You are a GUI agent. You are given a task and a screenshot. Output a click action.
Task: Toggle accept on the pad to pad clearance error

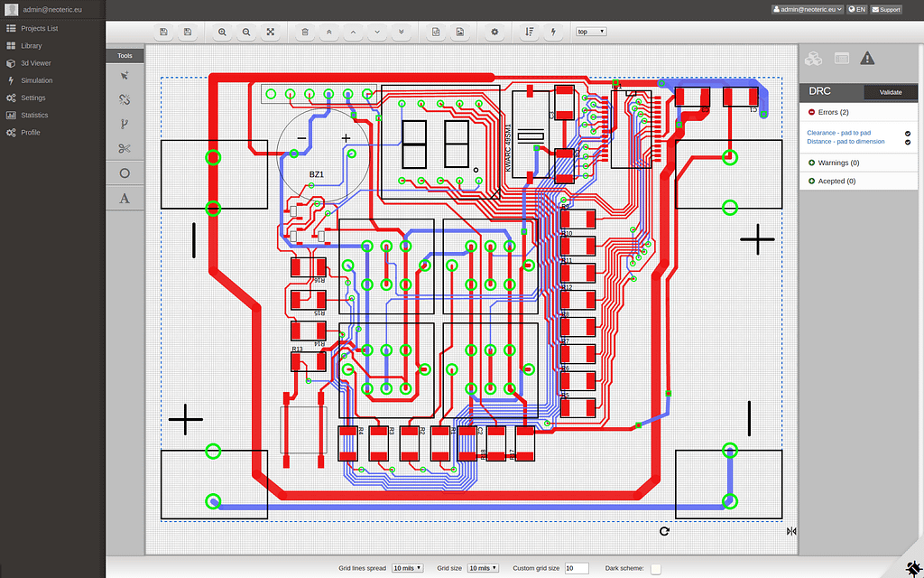tap(907, 132)
